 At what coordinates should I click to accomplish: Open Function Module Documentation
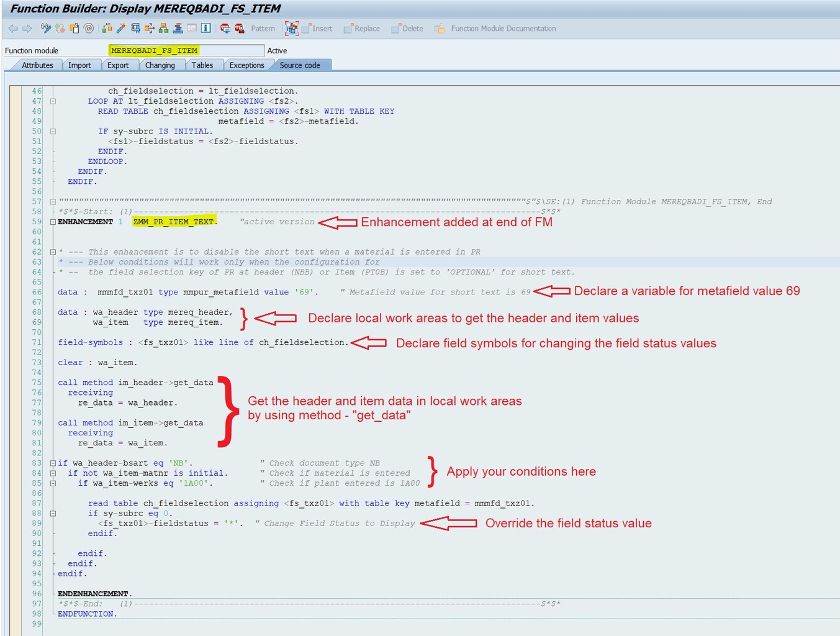click(495, 29)
